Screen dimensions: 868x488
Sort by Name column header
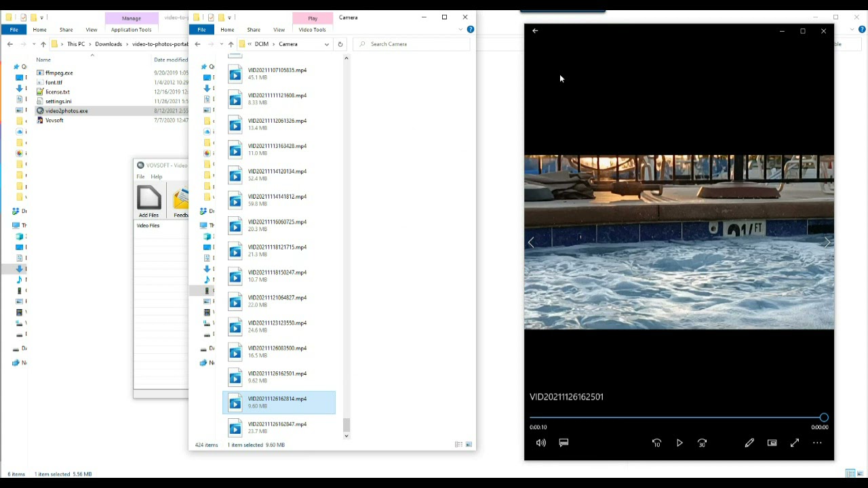click(x=43, y=60)
